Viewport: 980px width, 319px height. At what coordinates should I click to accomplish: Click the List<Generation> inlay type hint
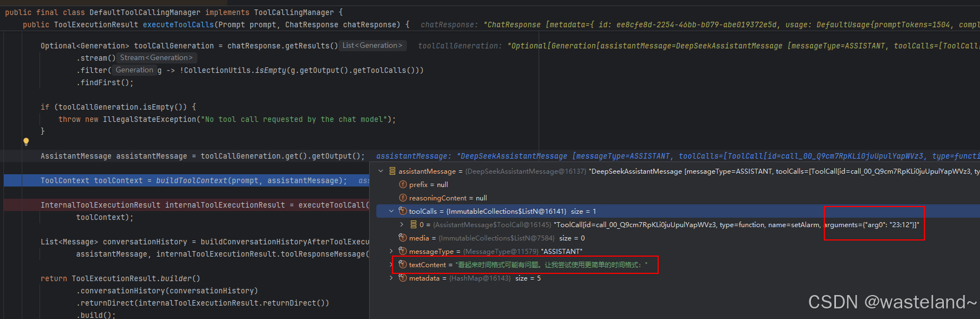tap(372, 46)
